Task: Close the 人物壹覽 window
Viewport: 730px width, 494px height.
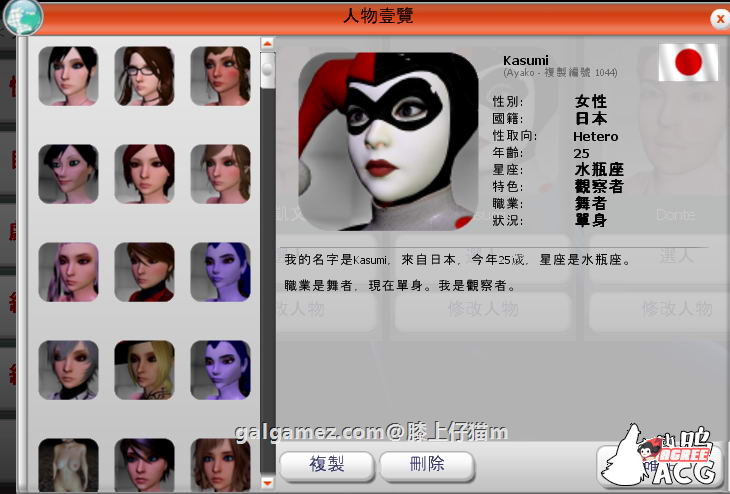Action: (719, 19)
